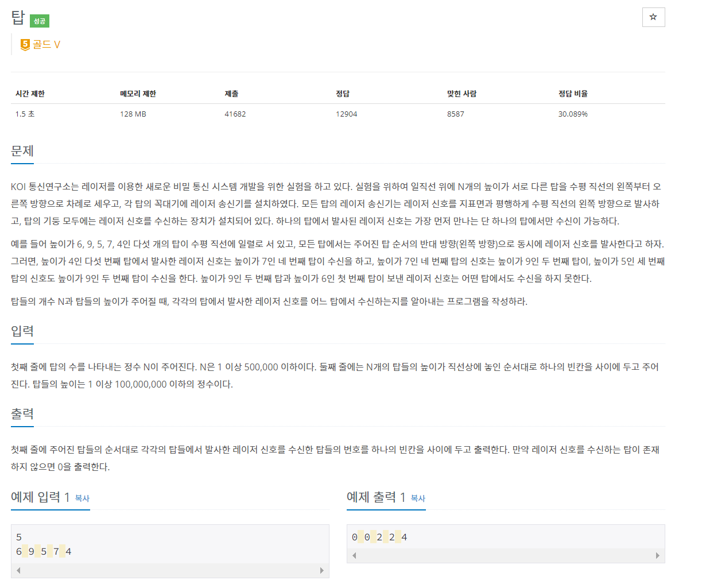Click the 1.5 초 time limit value
This screenshot has height=588, width=702.
[x=25, y=114]
